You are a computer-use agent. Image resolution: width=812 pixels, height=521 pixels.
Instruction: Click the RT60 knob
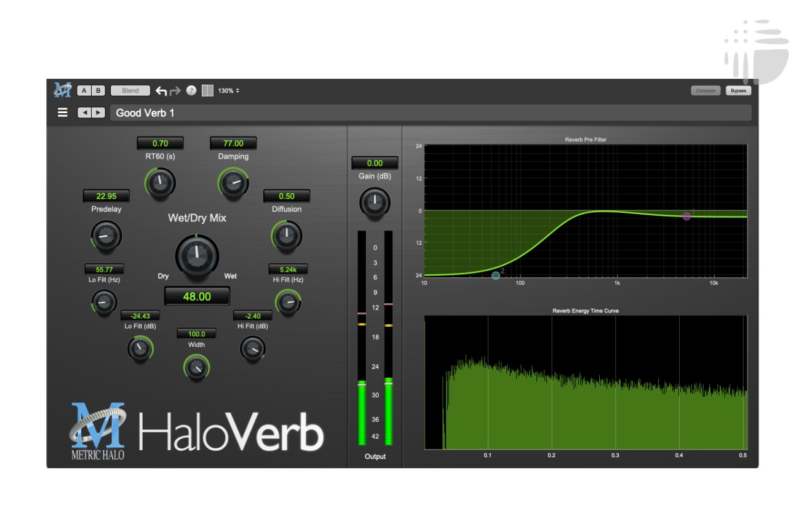pyautogui.click(x=160, y=182)
